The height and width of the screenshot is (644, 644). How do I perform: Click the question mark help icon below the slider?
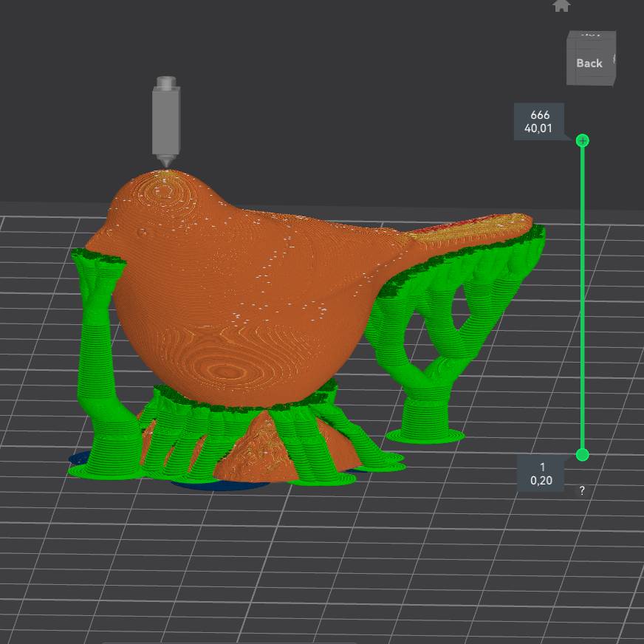(582, 490)
